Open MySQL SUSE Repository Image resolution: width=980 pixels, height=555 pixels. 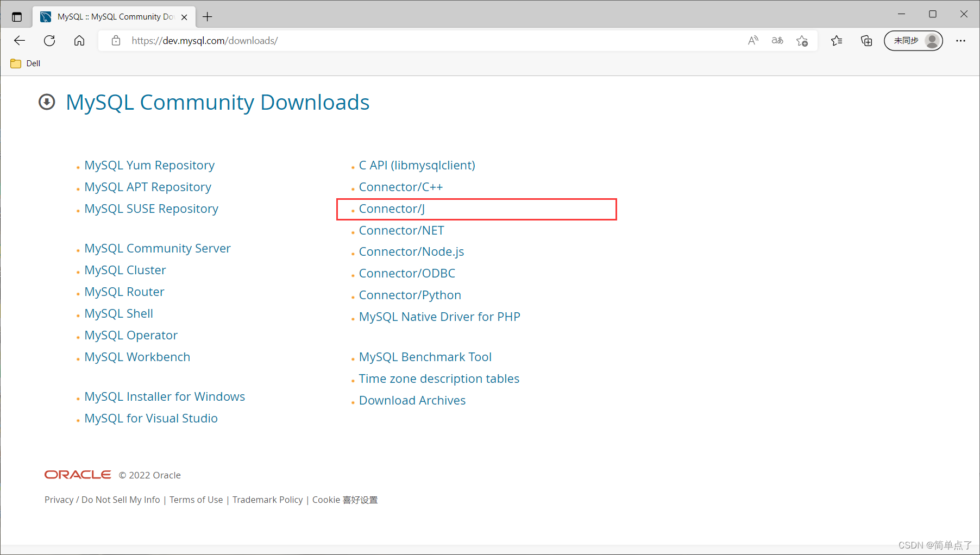pos(151,209)
